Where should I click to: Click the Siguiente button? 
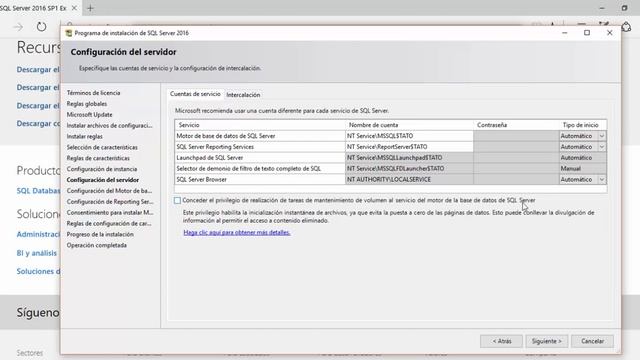pos(547,341)
